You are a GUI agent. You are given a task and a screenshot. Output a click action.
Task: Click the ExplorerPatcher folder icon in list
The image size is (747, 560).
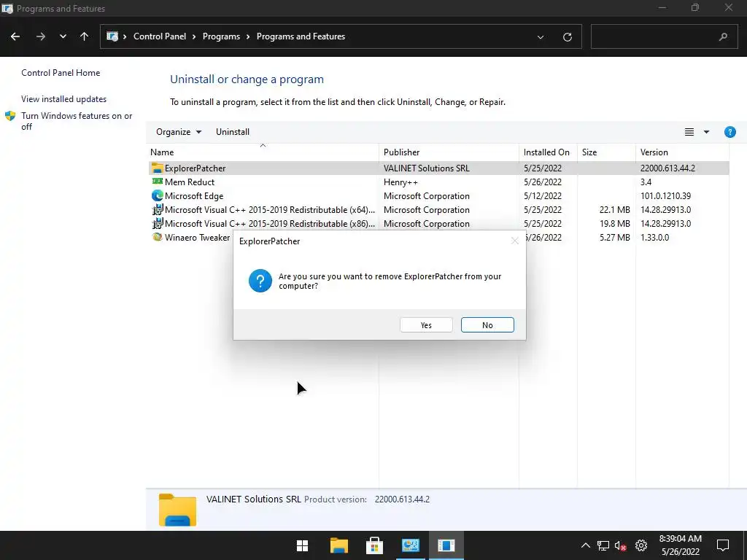tap(157, 168)
